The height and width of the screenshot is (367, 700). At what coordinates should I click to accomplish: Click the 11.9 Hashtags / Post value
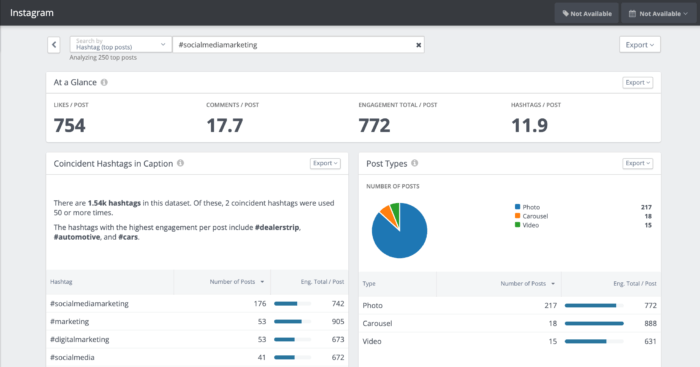click(529, 125)
